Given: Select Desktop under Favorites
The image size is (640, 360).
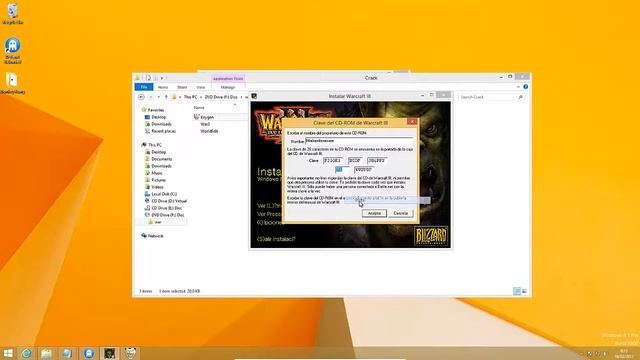Looking at the screenshot, I should [158, 117].
